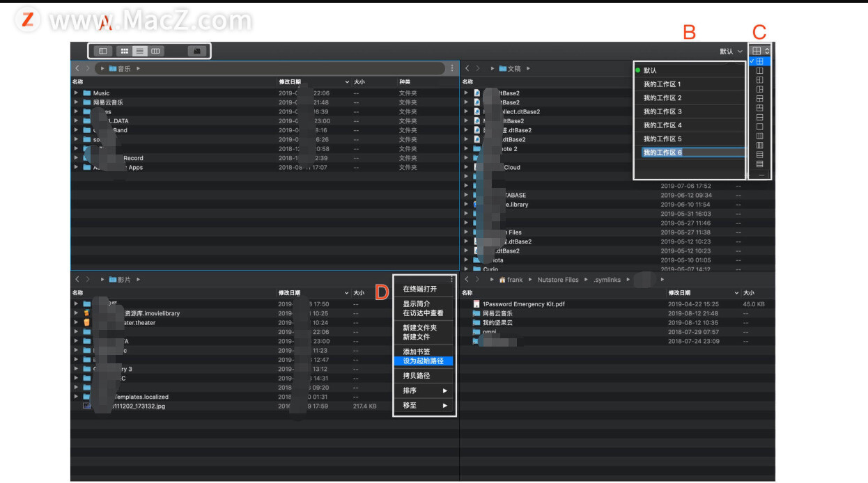This screenshot has height=483, width=868.
Task: Open the 排序 submenu
Action: [x=424, y=390]
